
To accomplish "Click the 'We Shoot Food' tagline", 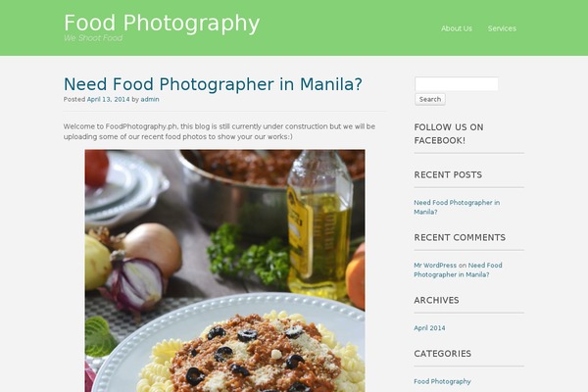I will click(x=93, y=38).
